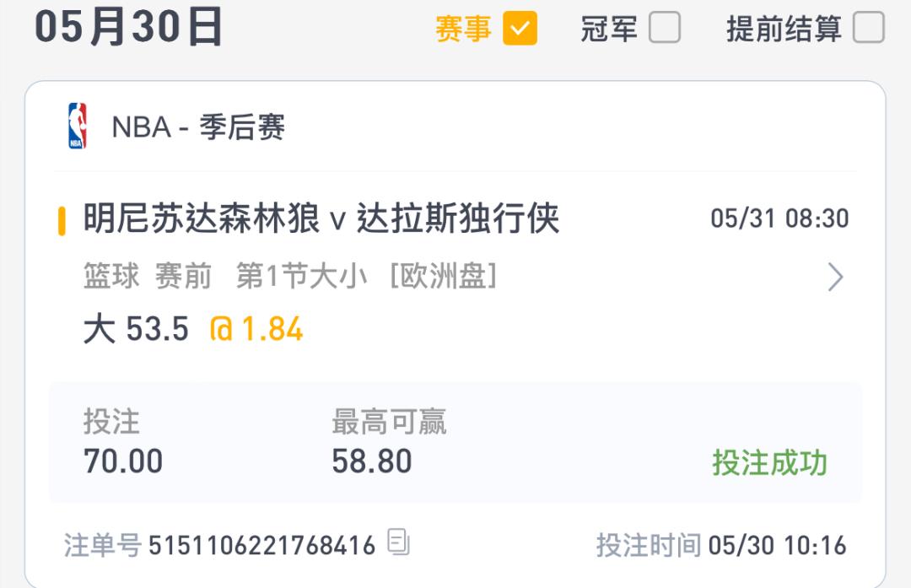Screen dimensions: 911x588
Task: Select the 冠军 filter label
Action: [609, 29]
